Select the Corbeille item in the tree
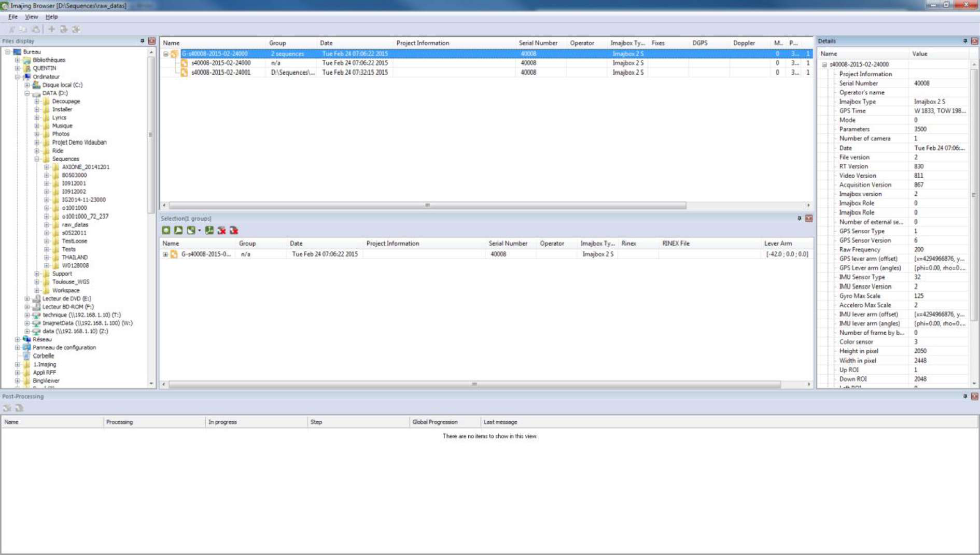This screenshot has width=980, height=555. 44,356
